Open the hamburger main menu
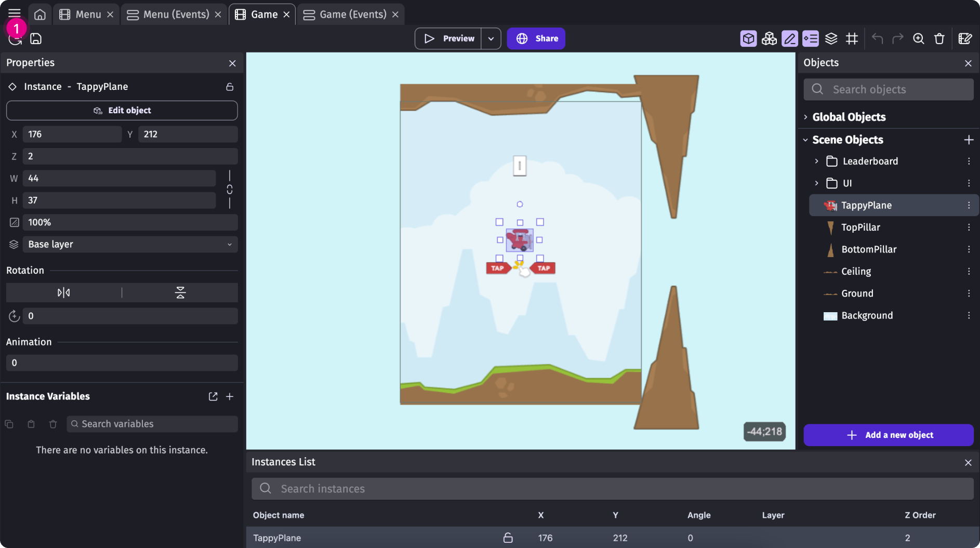 point(15,14)
